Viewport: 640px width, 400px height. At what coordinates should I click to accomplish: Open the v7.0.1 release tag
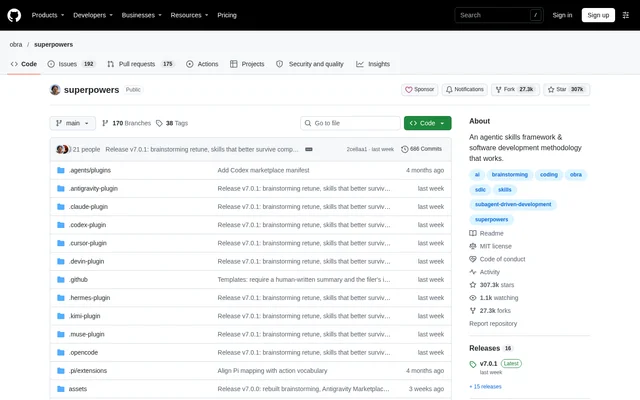click(488, 364)
